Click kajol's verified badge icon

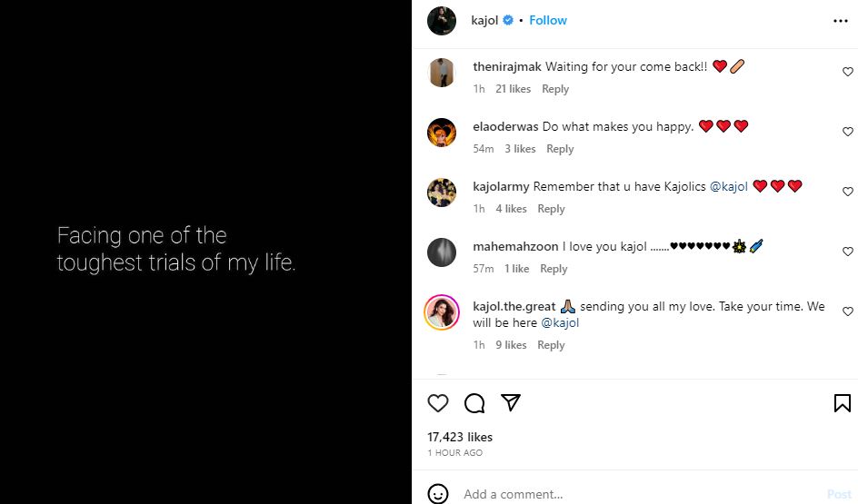tap(509, 20)
